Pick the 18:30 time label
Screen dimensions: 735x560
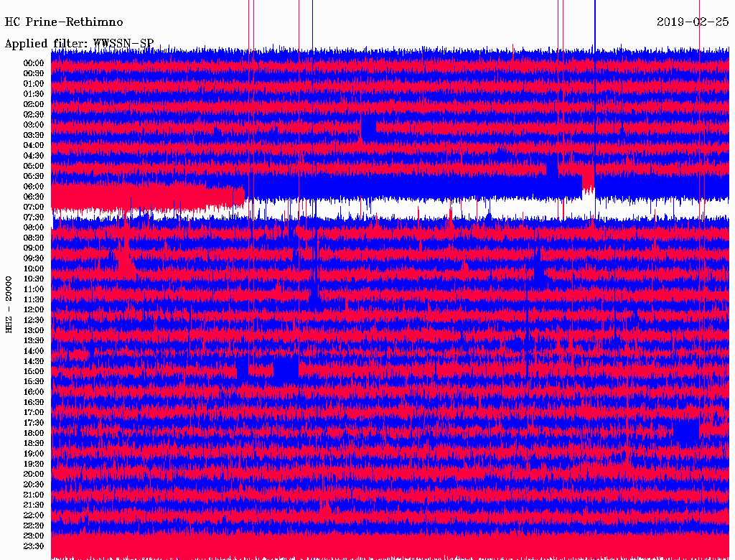tap(34, 443)
